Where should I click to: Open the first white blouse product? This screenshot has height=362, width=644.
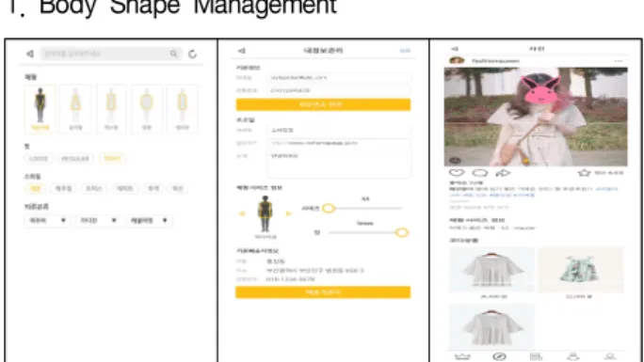click(x=492, y=270)
